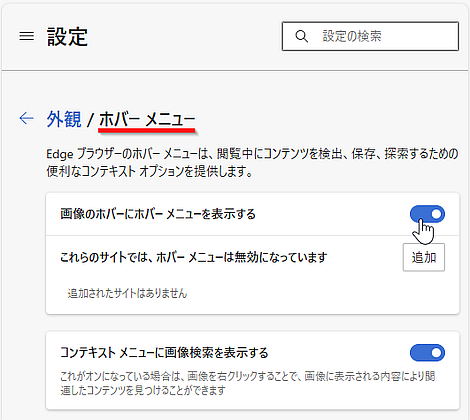
Task: Click これらのサイトでは、ホバー メニューは無効になっています label
Action: tap(194, 257)
